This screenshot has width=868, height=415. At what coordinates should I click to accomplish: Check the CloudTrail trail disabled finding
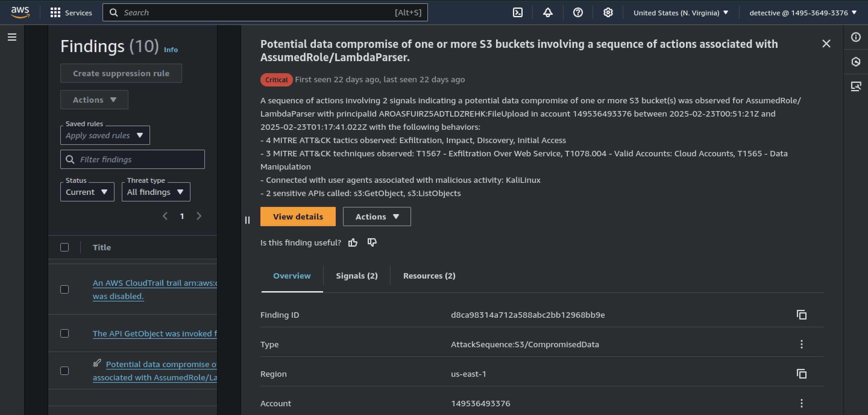[64, 289]
